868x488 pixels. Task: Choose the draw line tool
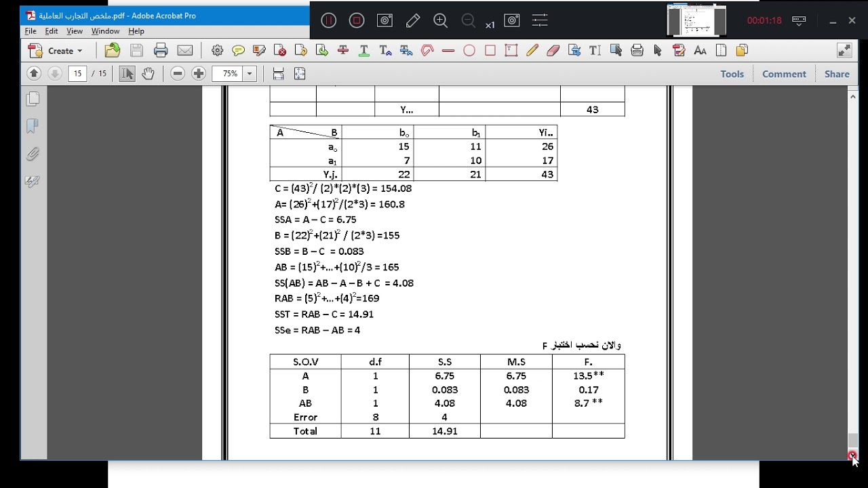(448, 50)
